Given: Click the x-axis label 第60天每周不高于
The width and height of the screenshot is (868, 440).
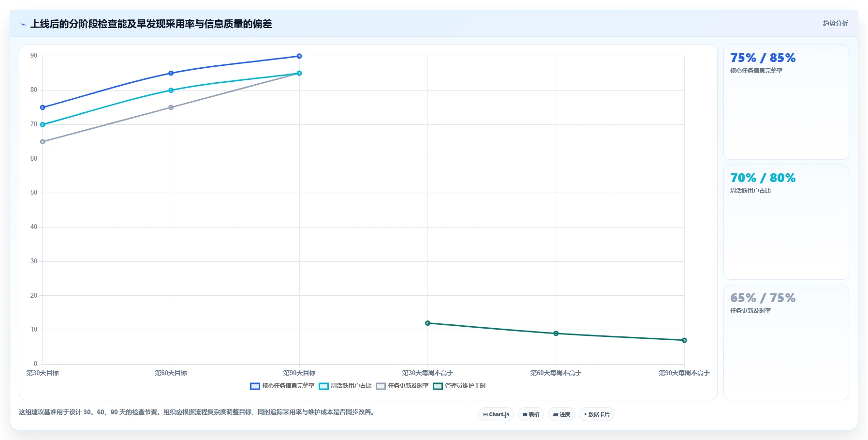Looking at the screenshot, I should (x=556, y=373).
